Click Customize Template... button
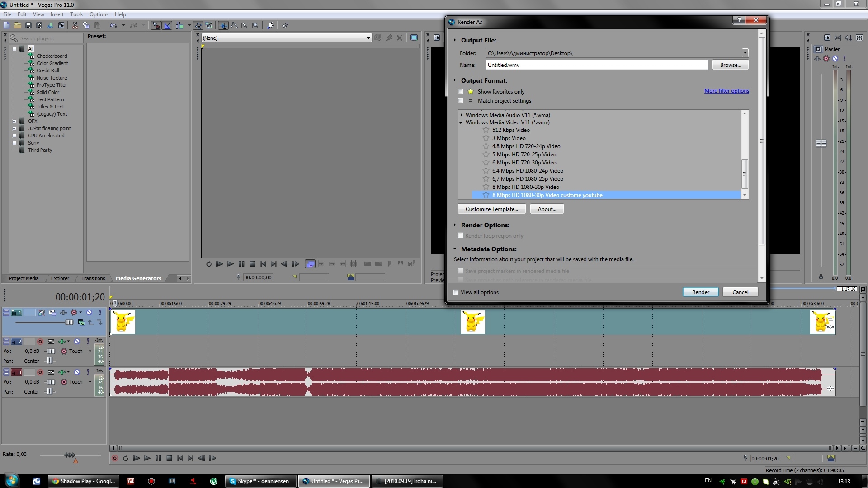Image resolution: width=868 pixels, height=488 pixels. (491, 209)
